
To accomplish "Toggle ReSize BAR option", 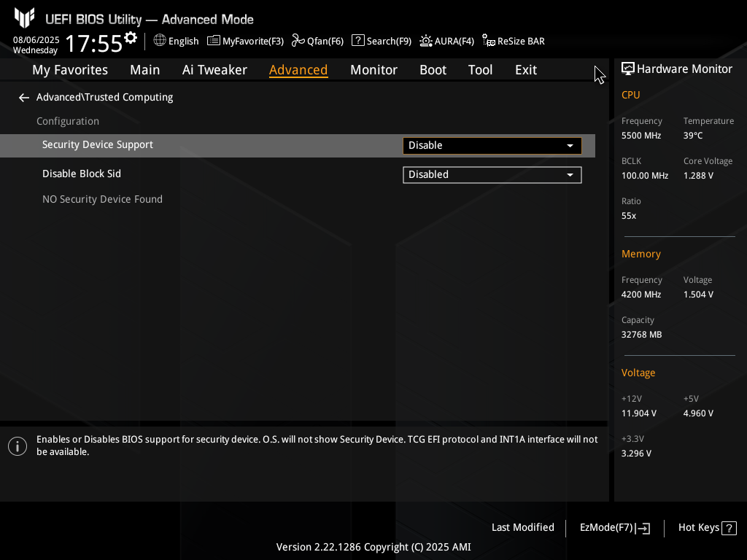I will click(x=513, y=41).
